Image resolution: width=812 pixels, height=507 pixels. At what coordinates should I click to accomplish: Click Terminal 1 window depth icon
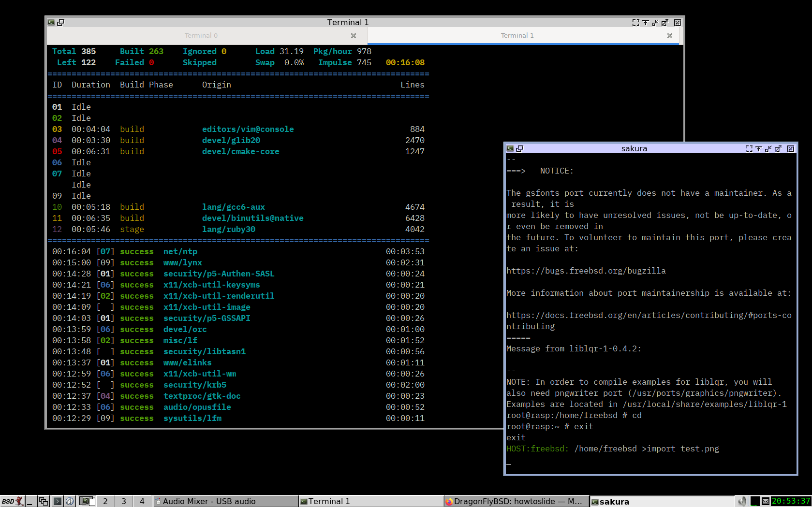pyautogui.click(x=61, y=22)
